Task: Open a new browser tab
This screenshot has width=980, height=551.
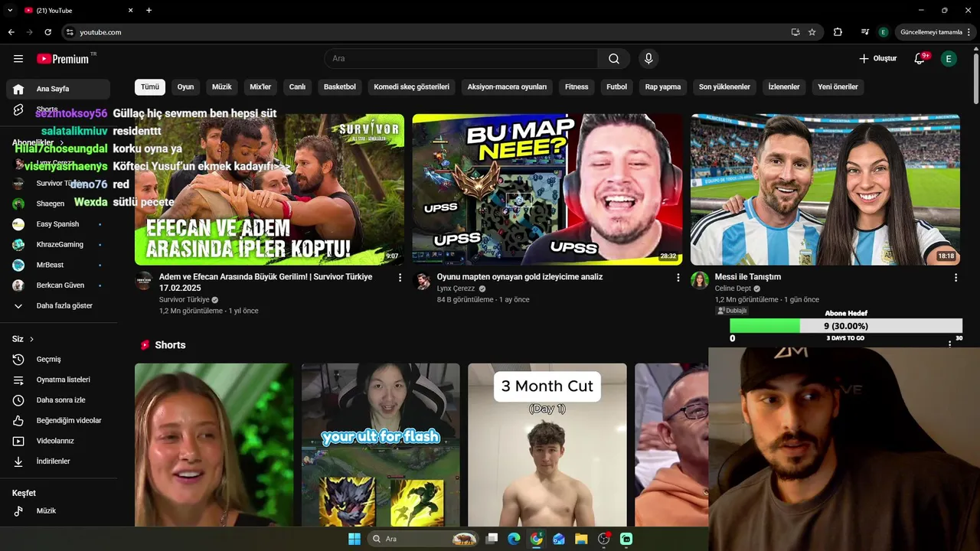Action: point(149,10)
